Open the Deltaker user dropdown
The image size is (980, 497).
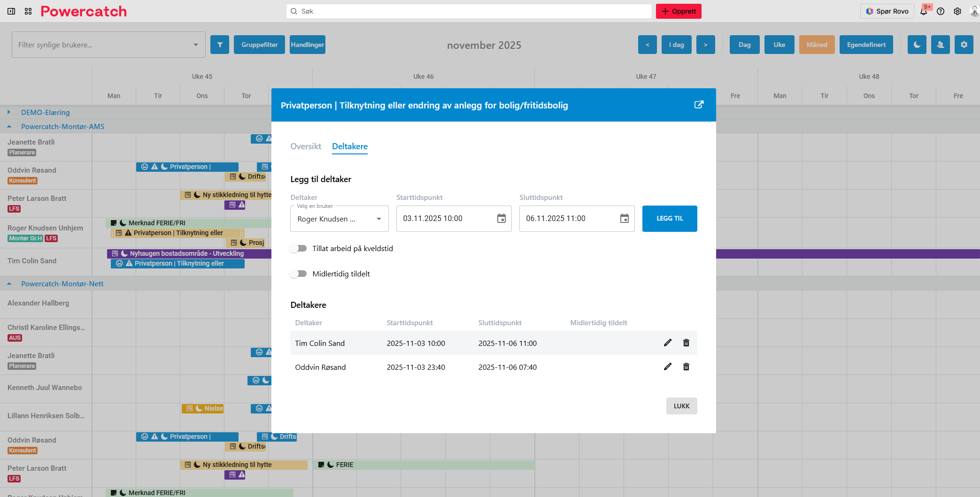pos(339,219)
